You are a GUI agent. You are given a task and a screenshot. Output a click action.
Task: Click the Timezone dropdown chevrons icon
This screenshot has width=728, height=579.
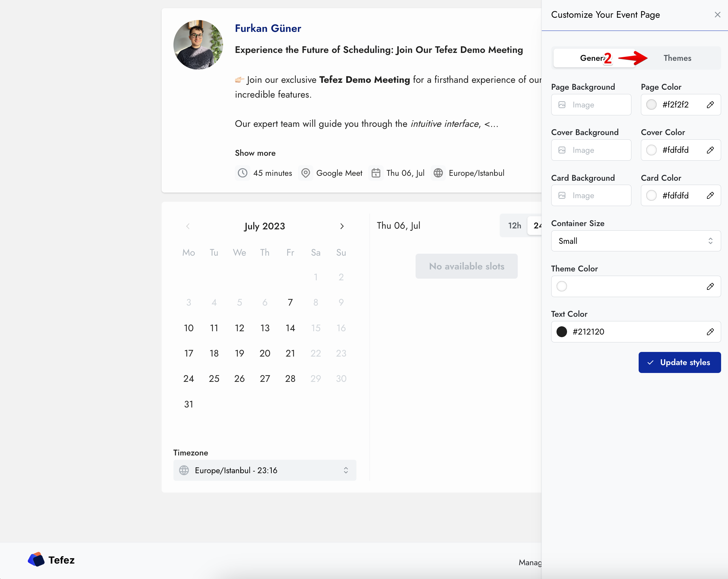click(x=346, y=470)
